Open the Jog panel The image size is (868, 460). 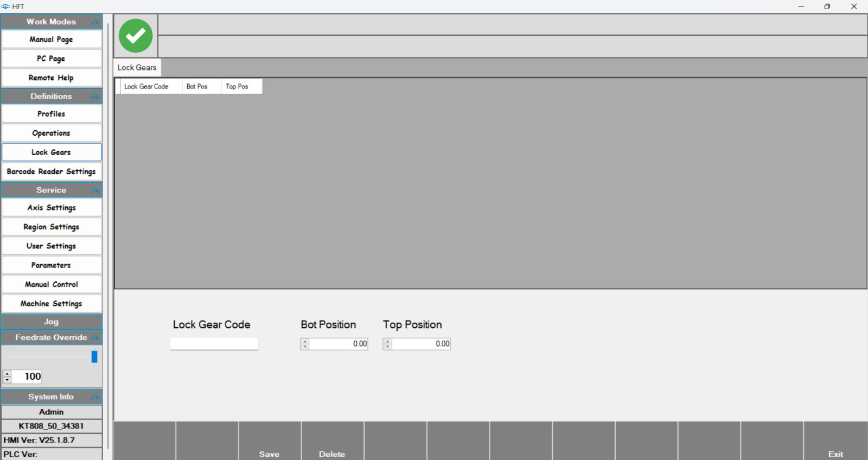pyautogui.click(x=52, y=322)
